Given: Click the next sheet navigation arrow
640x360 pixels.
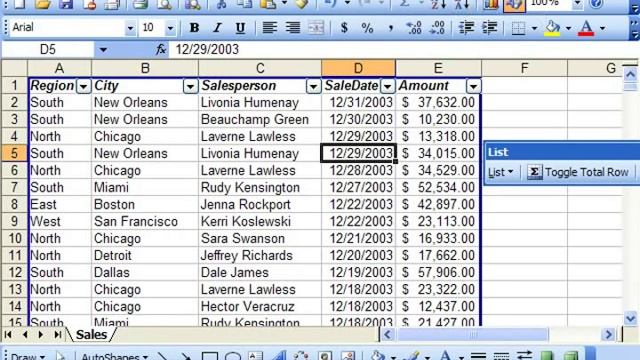Looking at the screenshot, I should pos(41,335).
